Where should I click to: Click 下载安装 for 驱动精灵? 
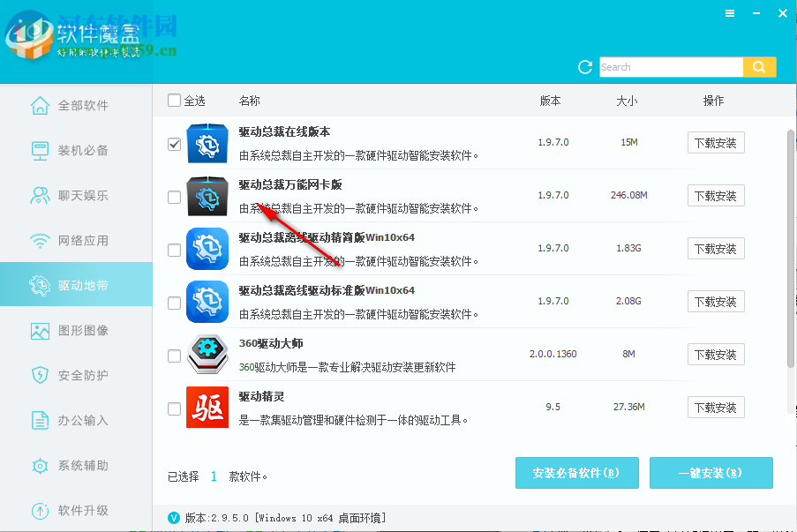point(716,407)
